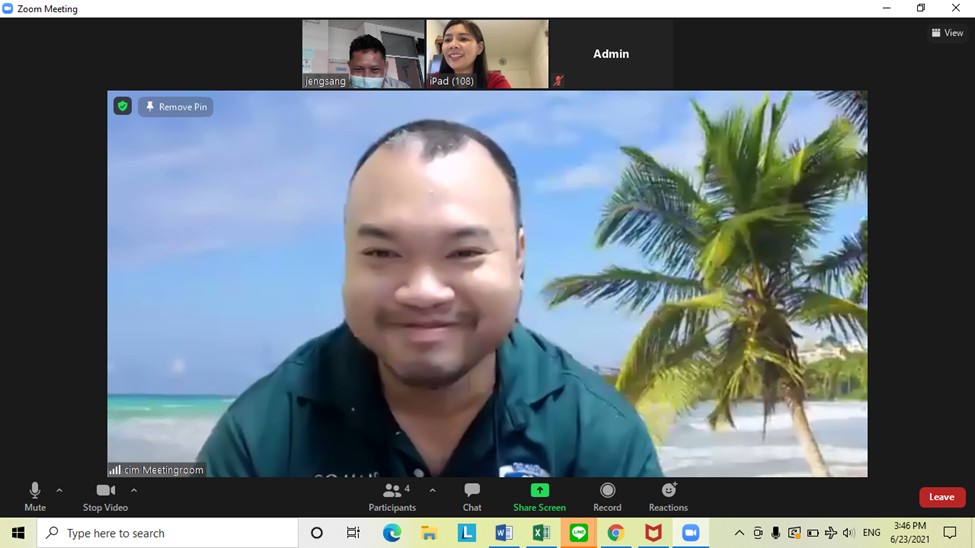This screenshot has width=975, height=548.
Task: Select the jengsang video thumbnail
Action: coord(363,54)
